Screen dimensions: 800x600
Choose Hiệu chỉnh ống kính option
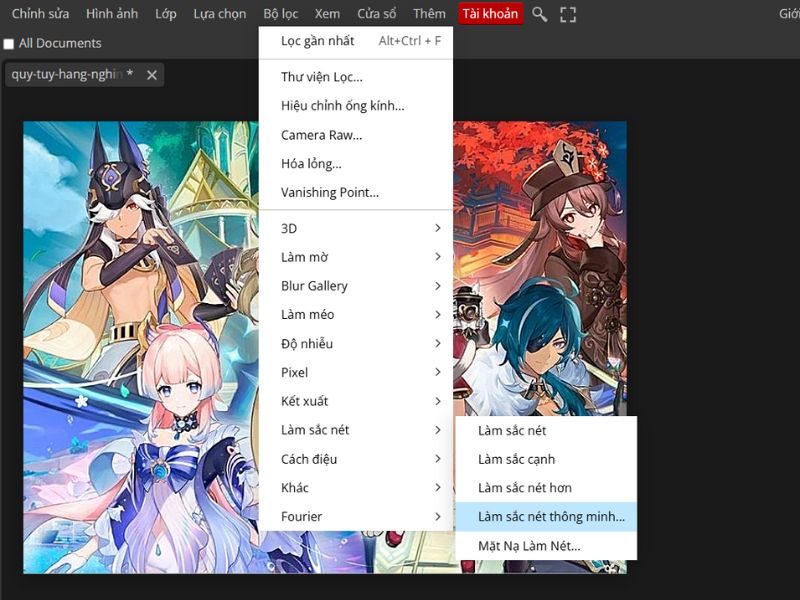pyautogui.click(x=356, y=106)
